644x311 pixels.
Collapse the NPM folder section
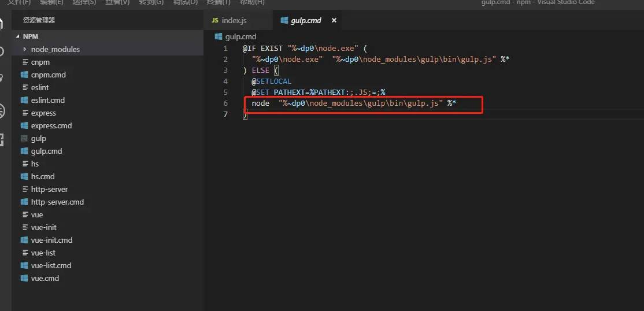(108, 36)
